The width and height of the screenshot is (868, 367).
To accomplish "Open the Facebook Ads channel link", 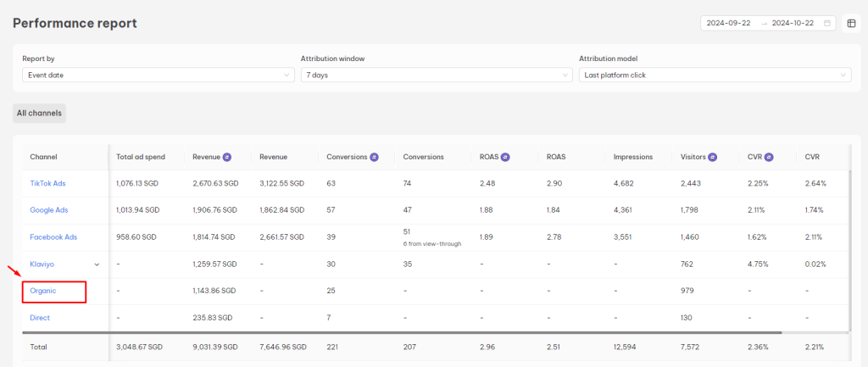I will [x=53, y=237].
